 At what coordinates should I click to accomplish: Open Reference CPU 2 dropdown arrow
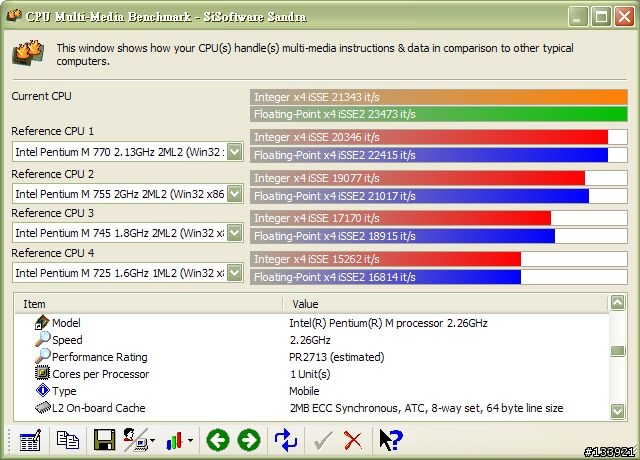pyautogui.click(x=235, y=193)
